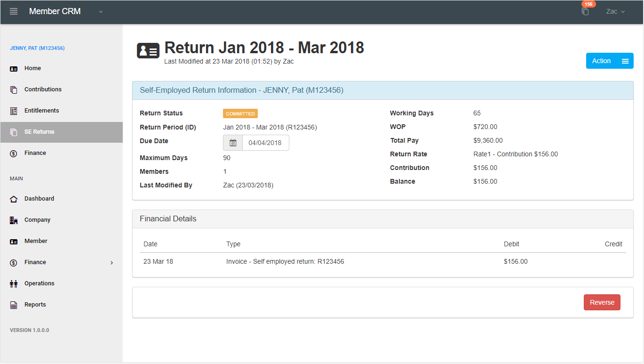Viewport: 644px width, 364px height.
Task: Click the $156.00 debit cell
Action: [516, 261]
